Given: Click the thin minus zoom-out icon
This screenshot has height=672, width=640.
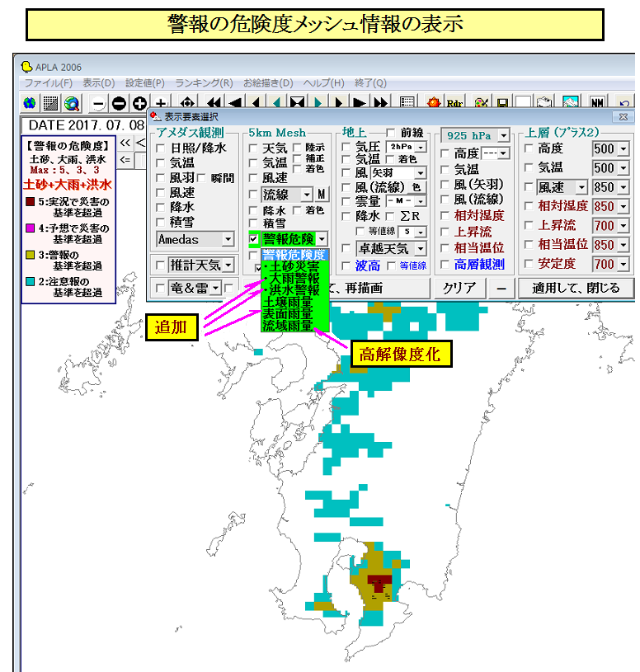Looking at the screenshot, I should [99, 103].
